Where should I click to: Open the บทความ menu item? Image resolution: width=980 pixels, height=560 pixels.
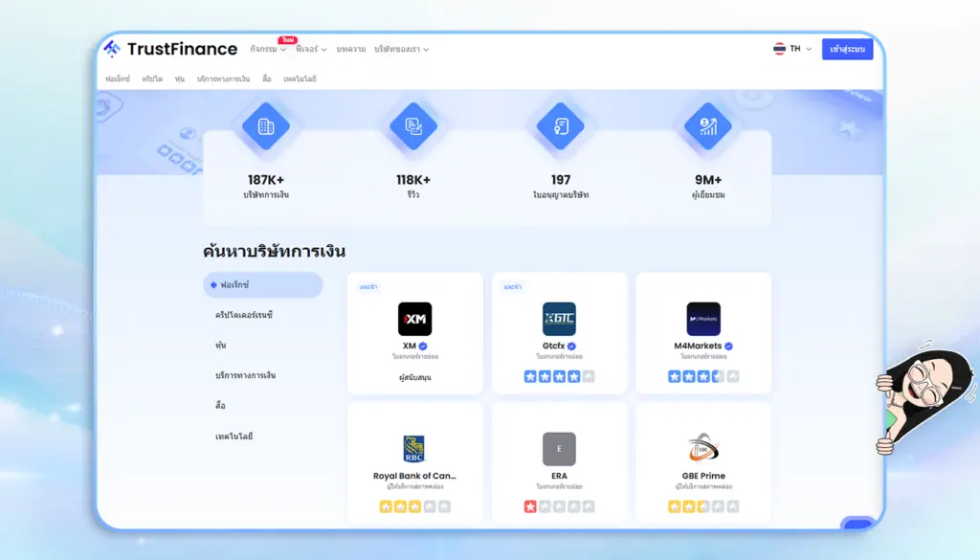351,49
